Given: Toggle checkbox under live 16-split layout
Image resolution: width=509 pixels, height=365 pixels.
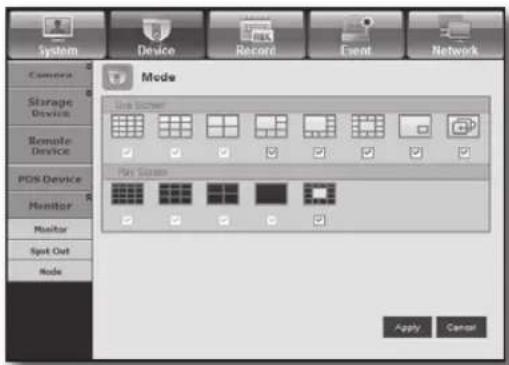Looking at the screenshot, I should pos(127,153).
